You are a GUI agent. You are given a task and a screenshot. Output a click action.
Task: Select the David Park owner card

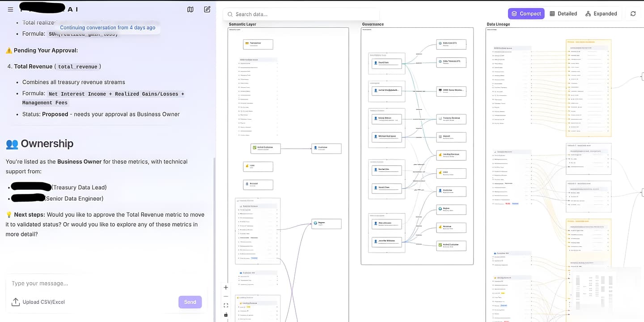click(x=386, y=63)
